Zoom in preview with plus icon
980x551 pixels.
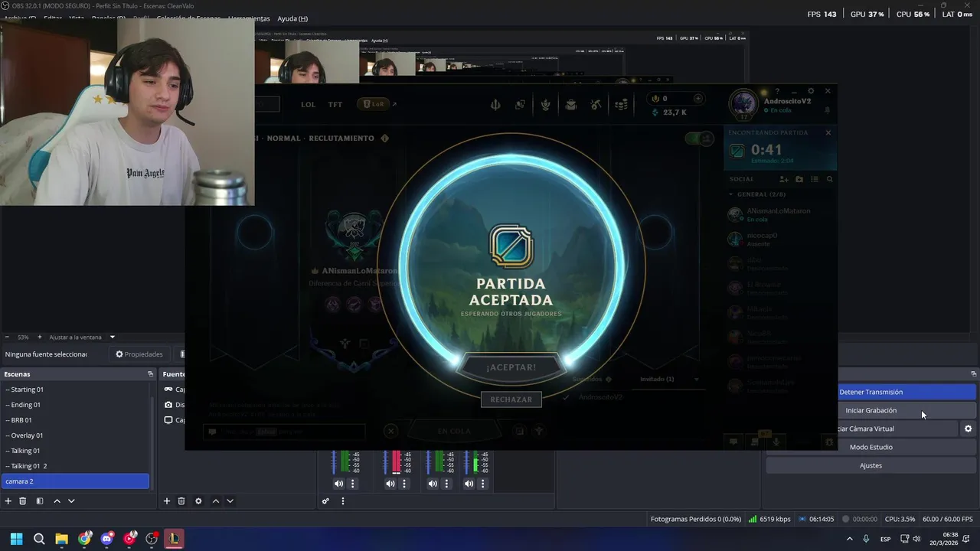(40, 337)
